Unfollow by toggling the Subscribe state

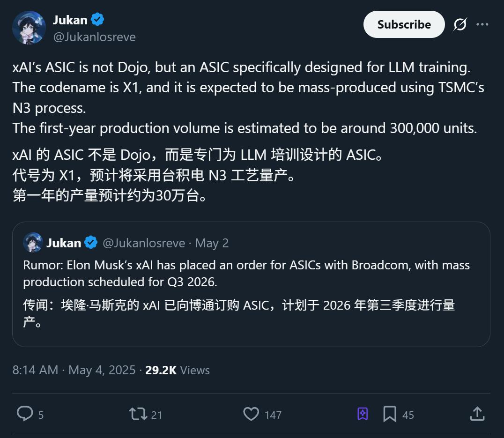click(404, 24)
